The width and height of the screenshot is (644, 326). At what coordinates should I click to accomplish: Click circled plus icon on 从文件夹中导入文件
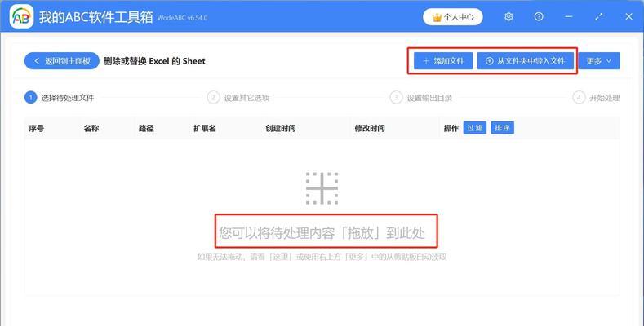pyautogui.click(x=489, y=61)
